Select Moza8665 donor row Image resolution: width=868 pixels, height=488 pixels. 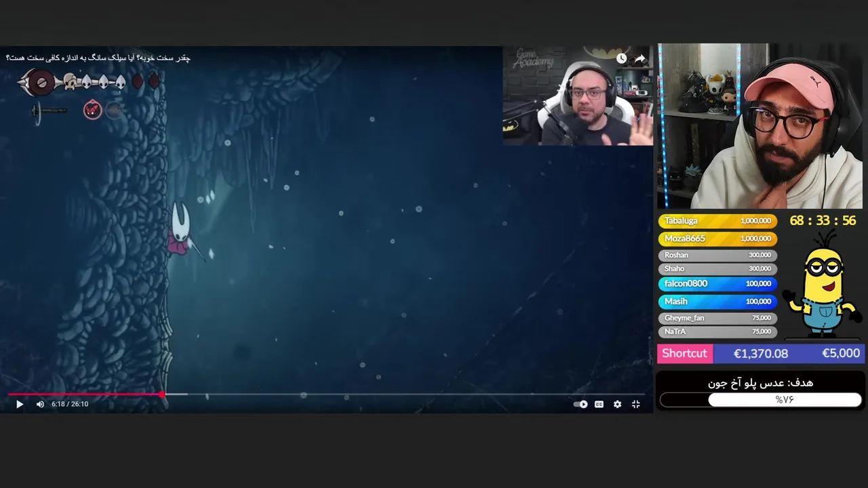pos(717,239)
